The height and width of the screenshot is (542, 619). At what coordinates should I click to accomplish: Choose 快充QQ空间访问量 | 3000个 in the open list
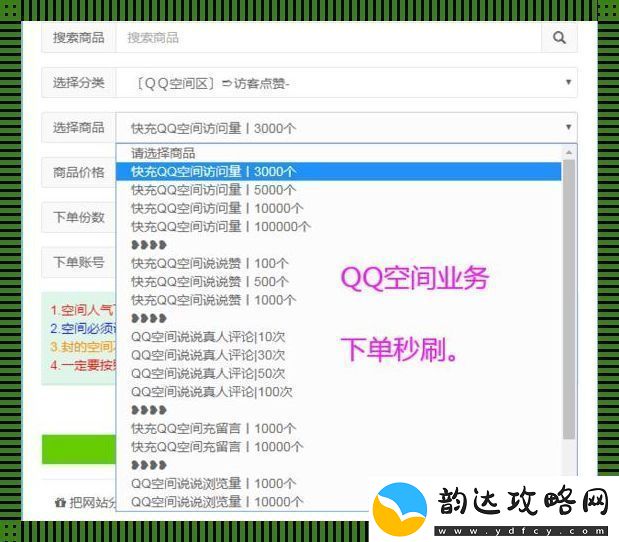point(339,172)
